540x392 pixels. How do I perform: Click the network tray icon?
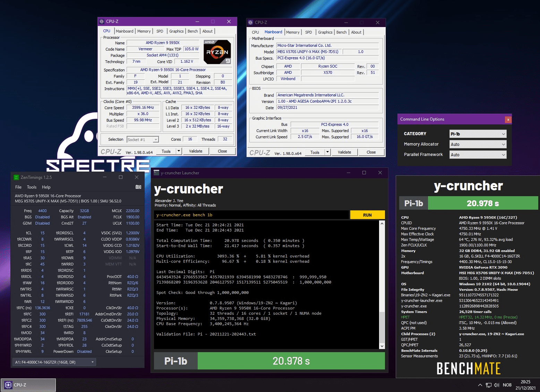click(x=489, y=385)
